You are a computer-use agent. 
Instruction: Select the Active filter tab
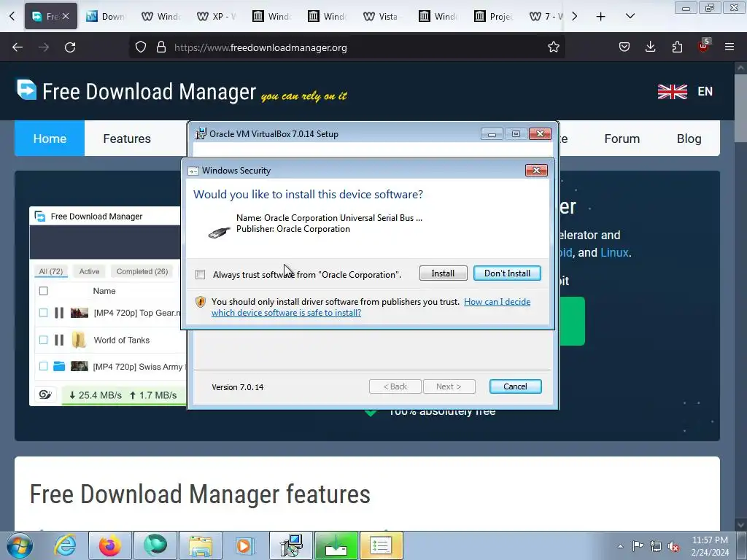click(x=89, y=271)
